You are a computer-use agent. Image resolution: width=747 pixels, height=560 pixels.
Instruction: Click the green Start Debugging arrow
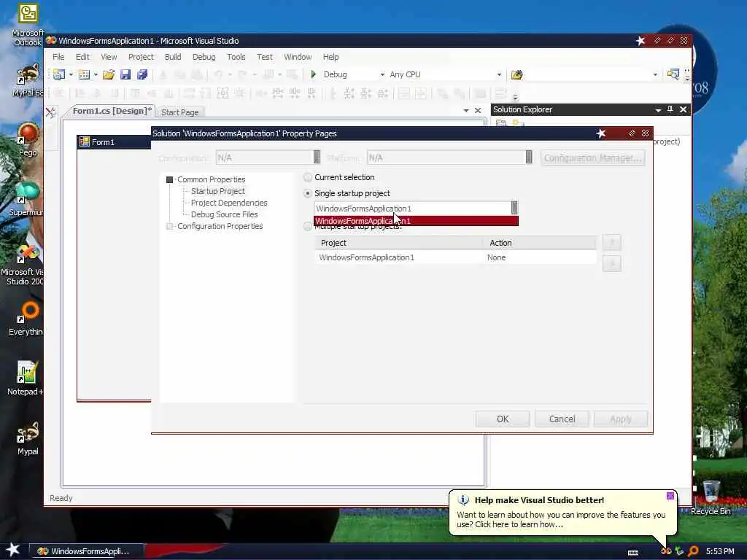[314, 74]
